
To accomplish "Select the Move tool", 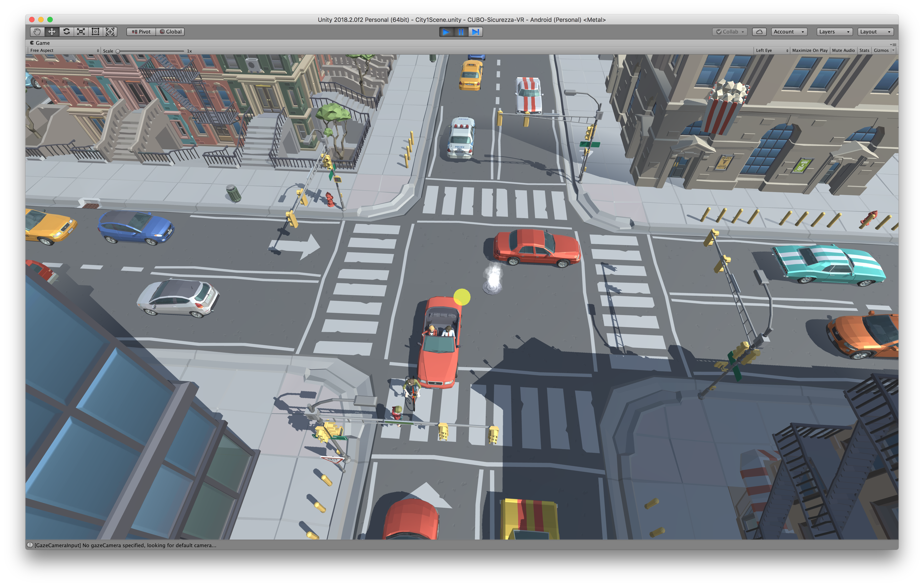I will coord(52,32).
